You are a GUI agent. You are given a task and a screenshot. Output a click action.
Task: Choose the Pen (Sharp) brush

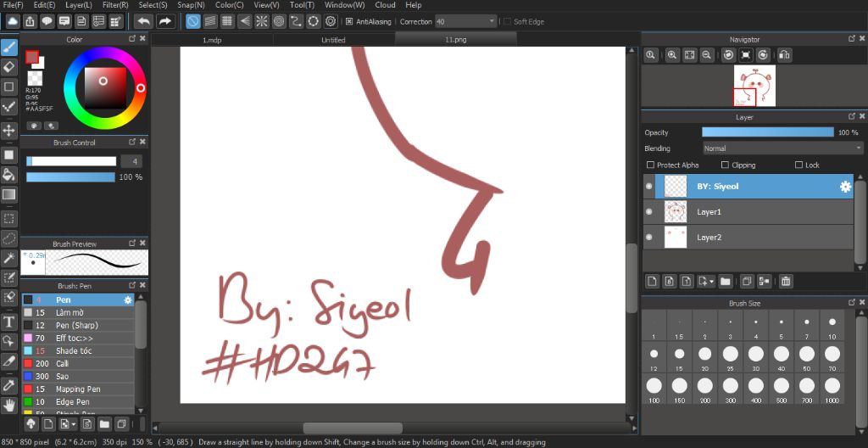pos(78,326)
